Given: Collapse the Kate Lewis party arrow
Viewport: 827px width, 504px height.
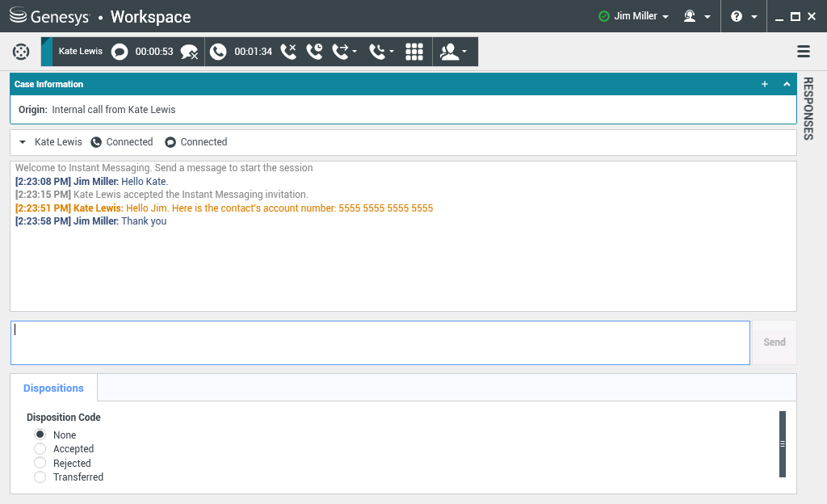Looking at the screenshot, I should click(22, 142).
